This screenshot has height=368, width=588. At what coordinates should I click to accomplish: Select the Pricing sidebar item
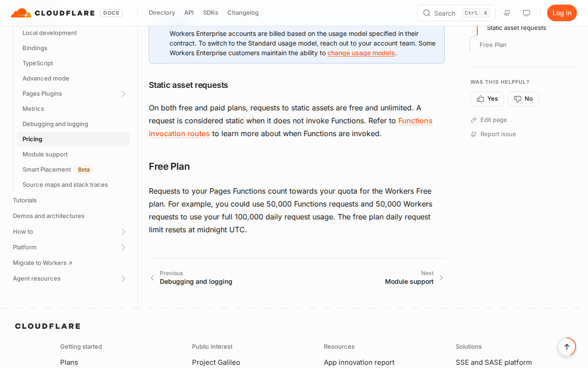(73, 139)
